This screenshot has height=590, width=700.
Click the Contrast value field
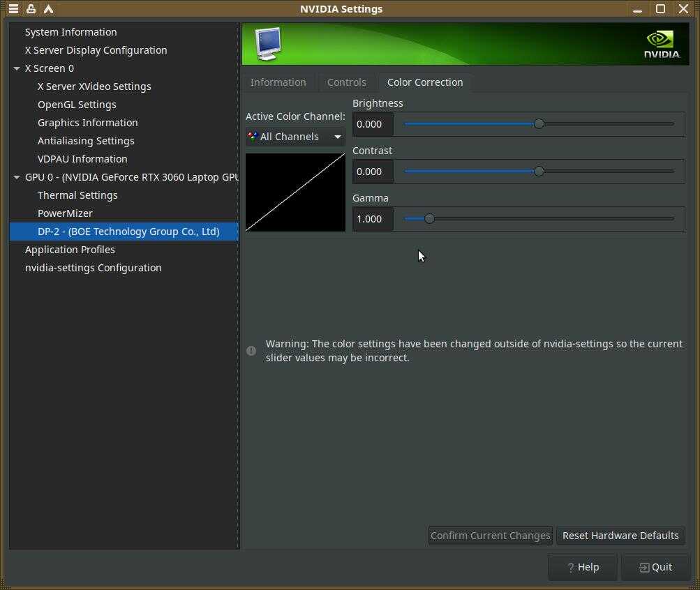[x=373, y=172]
